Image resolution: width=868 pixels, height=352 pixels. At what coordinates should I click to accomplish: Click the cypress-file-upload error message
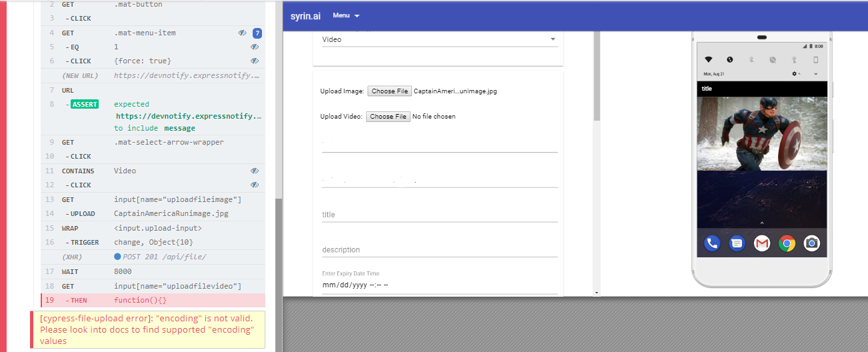pyautogui.click(x=148, y=329)
